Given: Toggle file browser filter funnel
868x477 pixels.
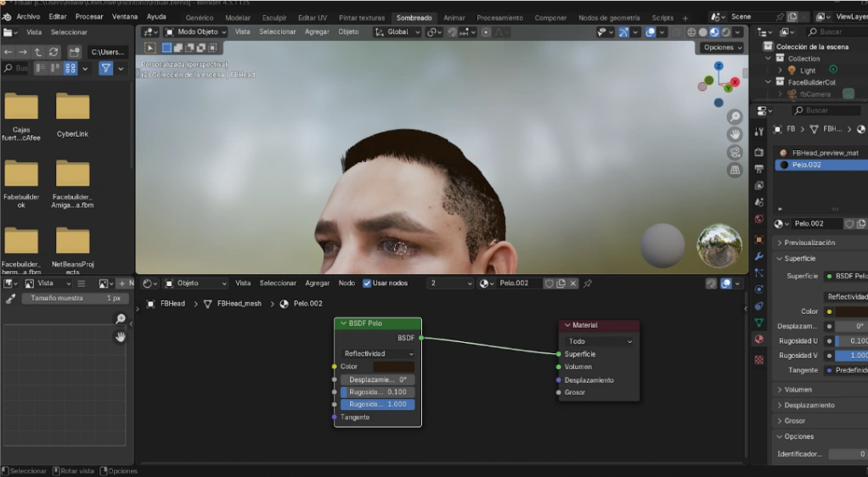Looking at the screenshot, I should pos(105,68).
